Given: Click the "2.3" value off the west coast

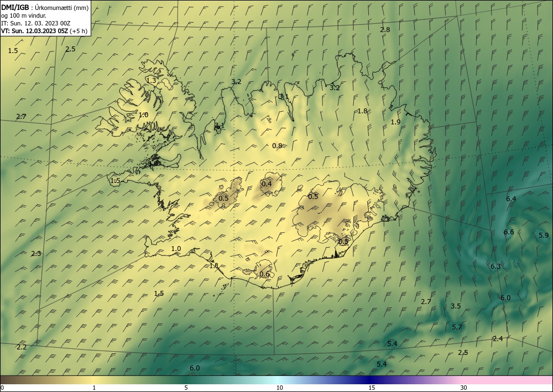Looking at the screenshot, I should (36, 253).
